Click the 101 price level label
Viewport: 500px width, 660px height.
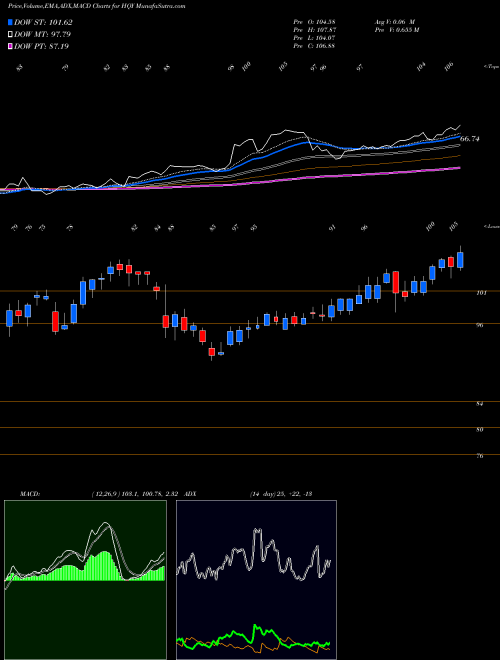(481, 293)
